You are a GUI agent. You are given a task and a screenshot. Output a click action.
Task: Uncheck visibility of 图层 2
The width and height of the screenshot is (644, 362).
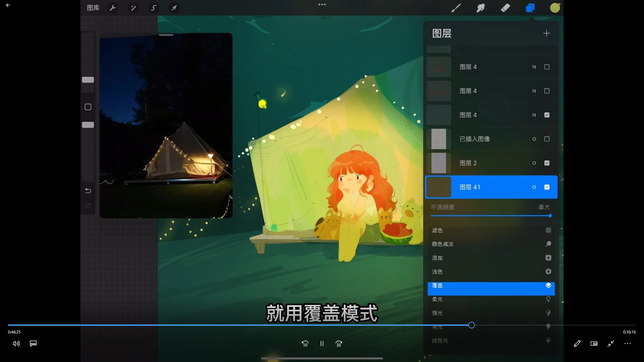click(x=547, y=163)
